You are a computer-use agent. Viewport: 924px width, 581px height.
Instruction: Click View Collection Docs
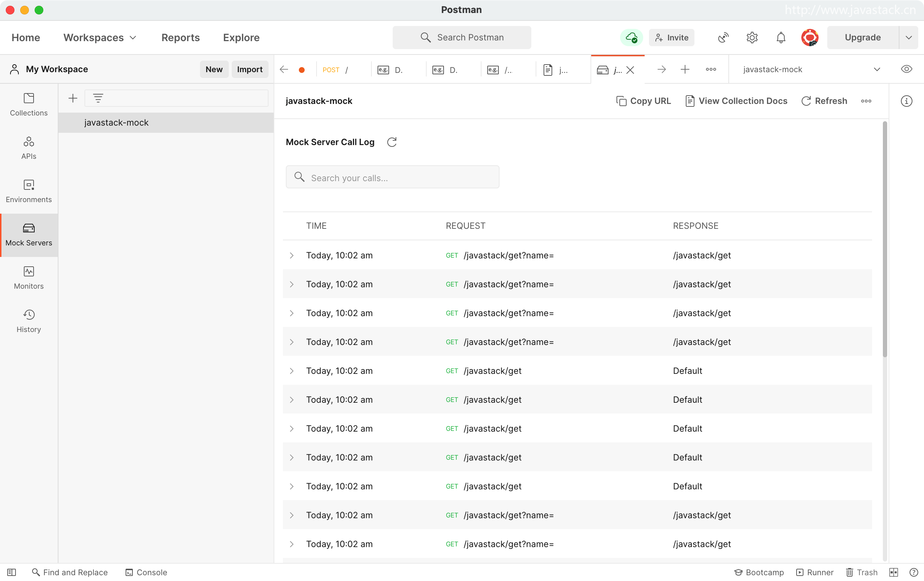[736, 101]
